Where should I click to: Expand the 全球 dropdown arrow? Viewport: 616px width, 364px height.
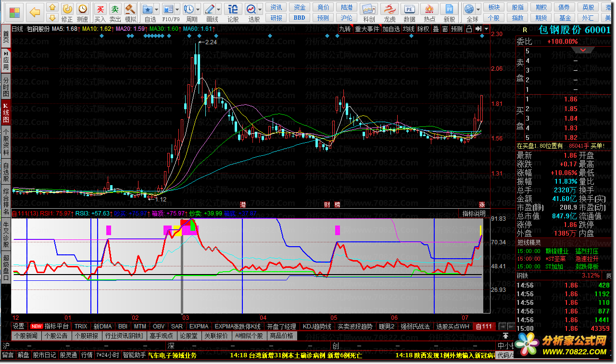pyautogui.click(x=478, y=9)
